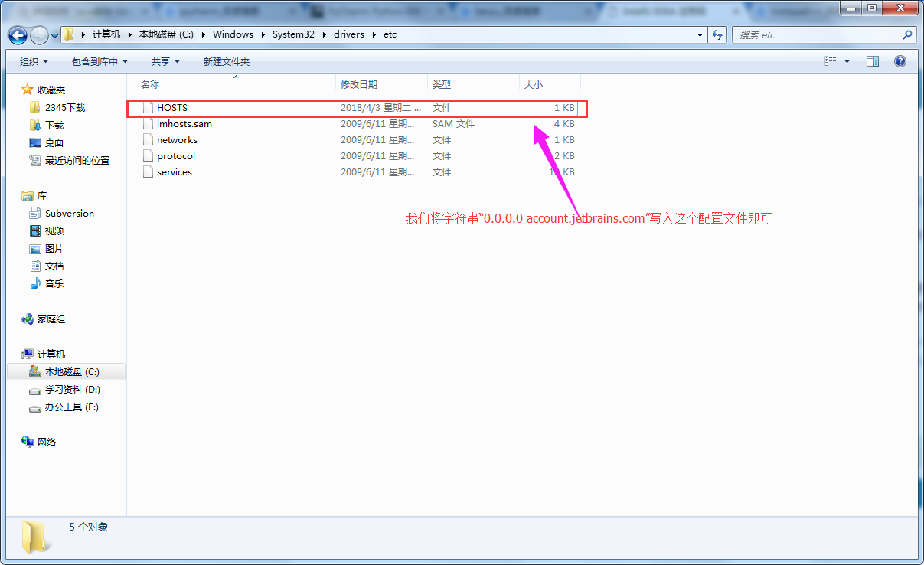
Task: Click the protocol file icon
Action: (x=148, y=156)
